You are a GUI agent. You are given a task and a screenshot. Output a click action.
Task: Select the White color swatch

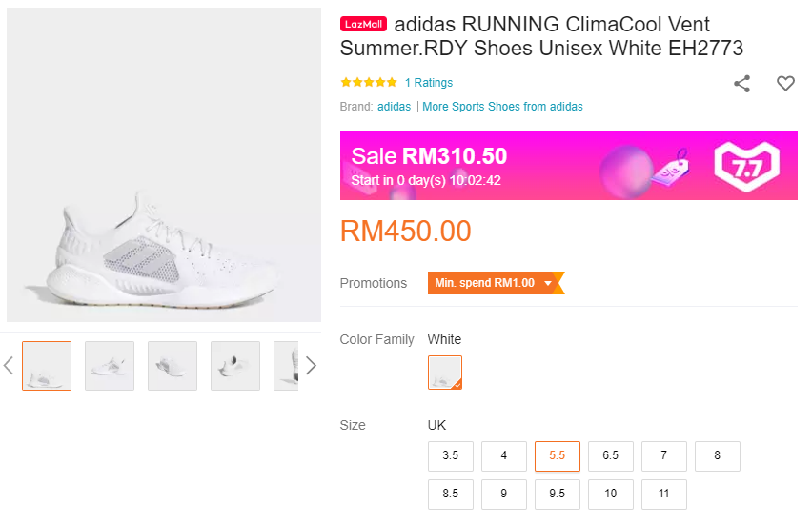click(x=445, y=373)
